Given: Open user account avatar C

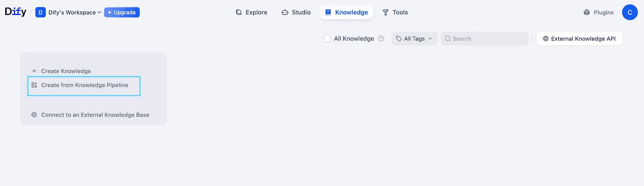Looking at the screenshot, I should (x=630, y=12).
